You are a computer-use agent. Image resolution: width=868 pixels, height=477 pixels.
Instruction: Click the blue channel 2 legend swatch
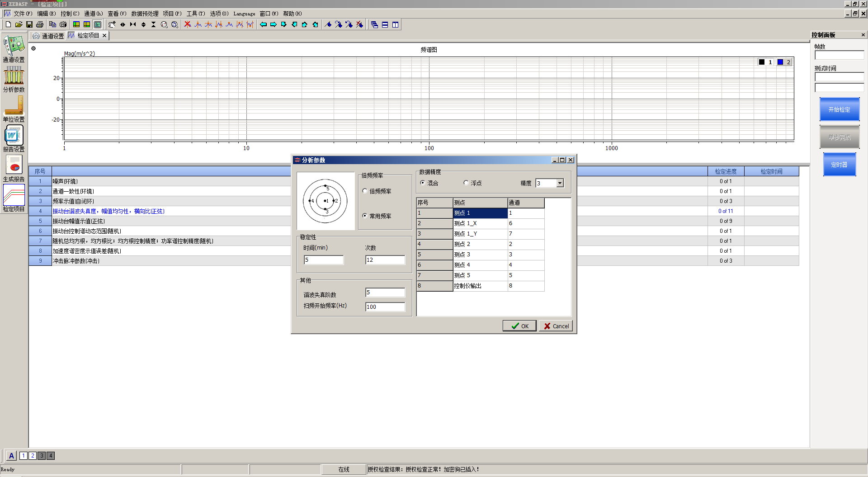pyautogui.click(x=780, y=62)
